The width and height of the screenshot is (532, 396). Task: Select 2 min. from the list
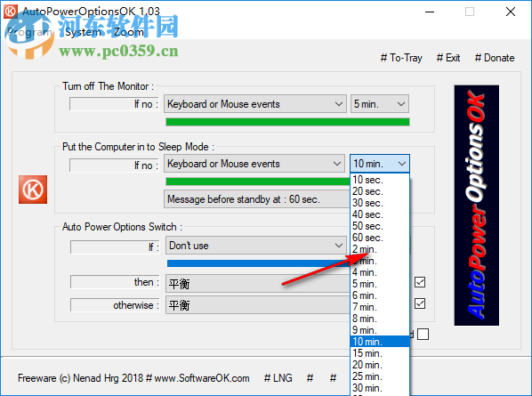point(380,249)
